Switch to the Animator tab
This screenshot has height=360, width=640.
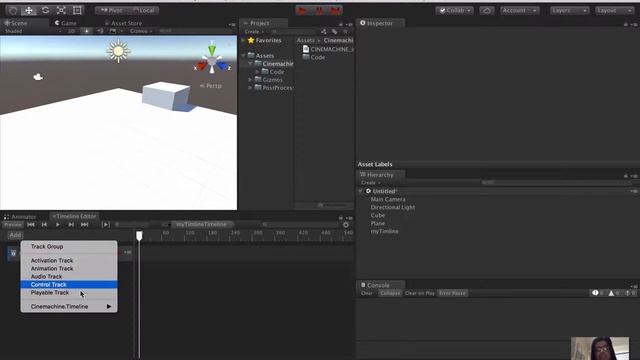pyautogui.click(x=20, y=216)
